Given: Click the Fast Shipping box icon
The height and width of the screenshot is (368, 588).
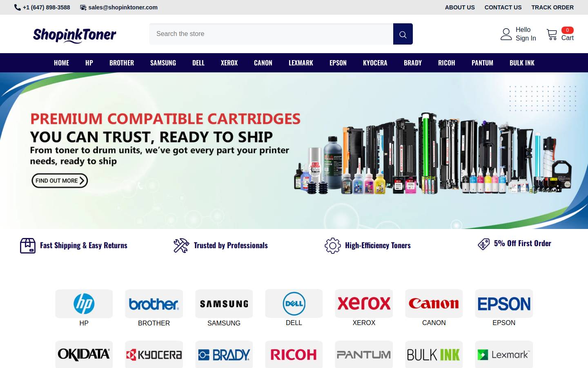Looking at the screenshot, I should [28, 246].
